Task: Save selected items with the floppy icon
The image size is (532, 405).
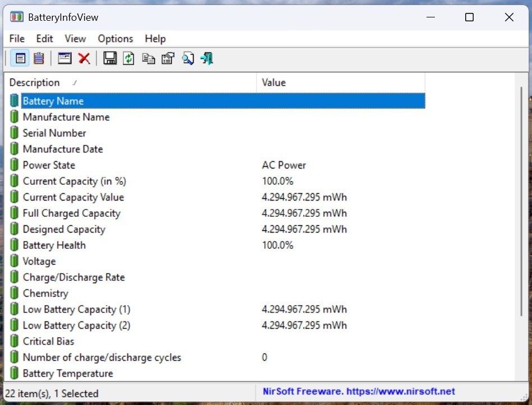Action: click(x=110, y=58)
